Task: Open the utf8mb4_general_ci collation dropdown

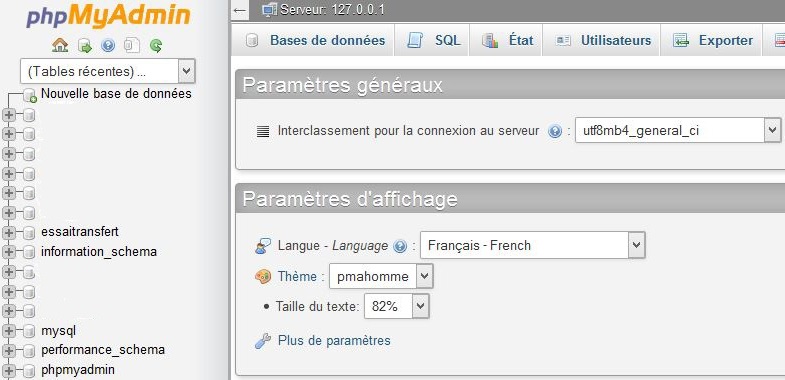Action: [678, 131]
